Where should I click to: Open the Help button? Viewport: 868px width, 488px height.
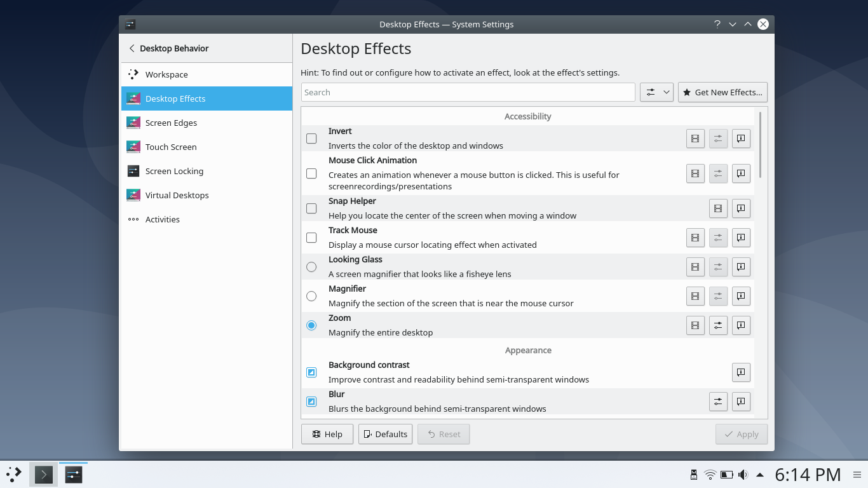pos(327,434)
